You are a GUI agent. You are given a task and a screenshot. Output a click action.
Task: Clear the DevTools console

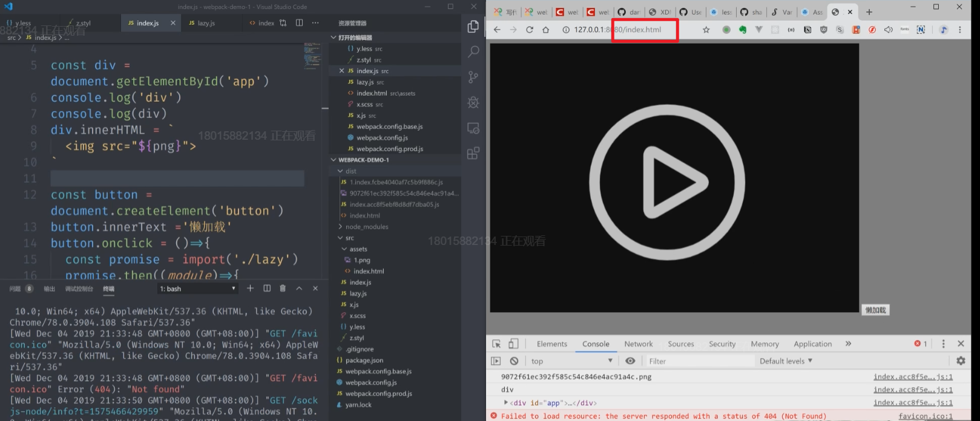click(x=514, y=361)
